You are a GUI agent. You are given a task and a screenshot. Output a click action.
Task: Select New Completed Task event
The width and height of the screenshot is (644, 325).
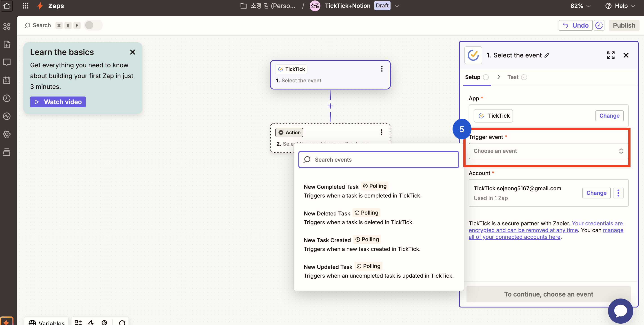pyautogui.click(x=378, y=191)
